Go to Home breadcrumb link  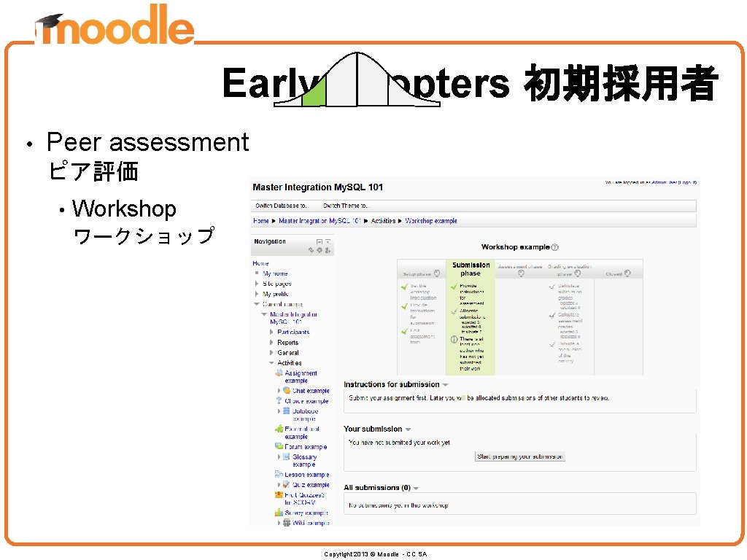coord(260,221)
